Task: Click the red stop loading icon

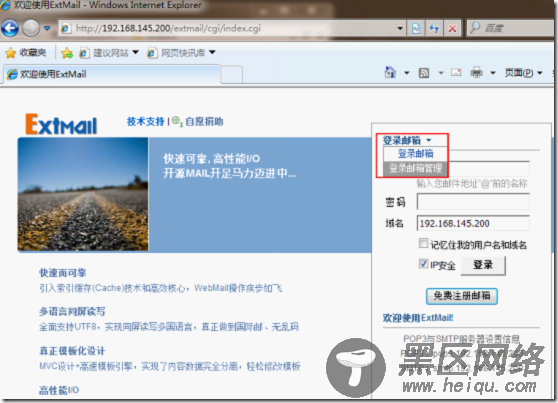Action: (452, 28)
